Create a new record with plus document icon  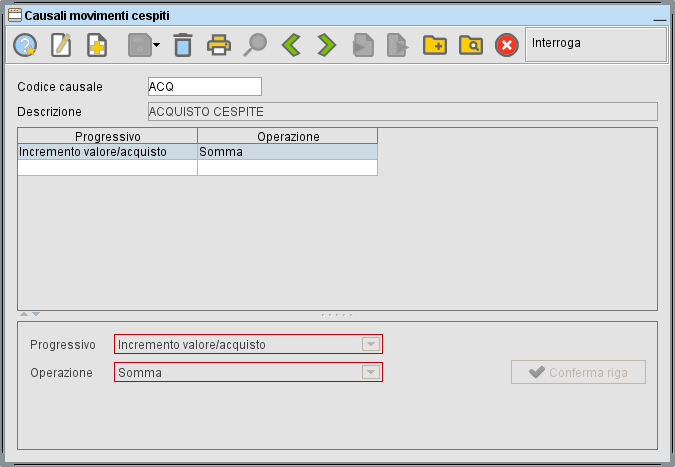(97, 45)
